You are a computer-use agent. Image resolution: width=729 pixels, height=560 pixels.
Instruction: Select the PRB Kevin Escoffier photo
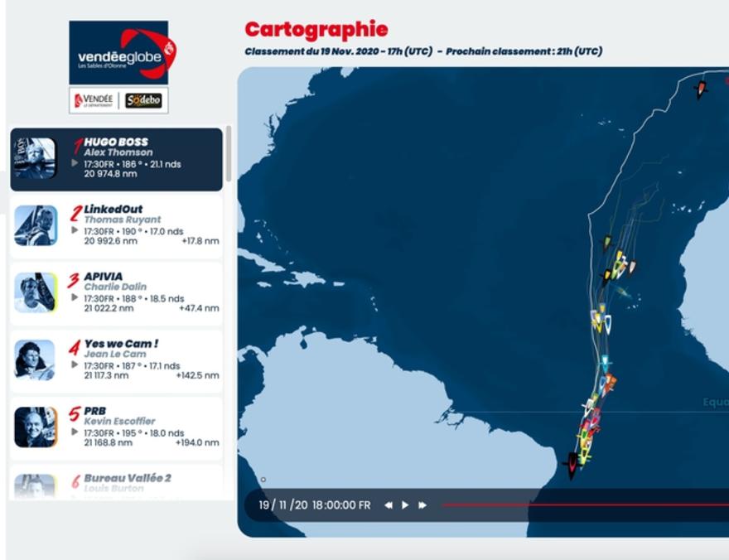pos(36,427)
